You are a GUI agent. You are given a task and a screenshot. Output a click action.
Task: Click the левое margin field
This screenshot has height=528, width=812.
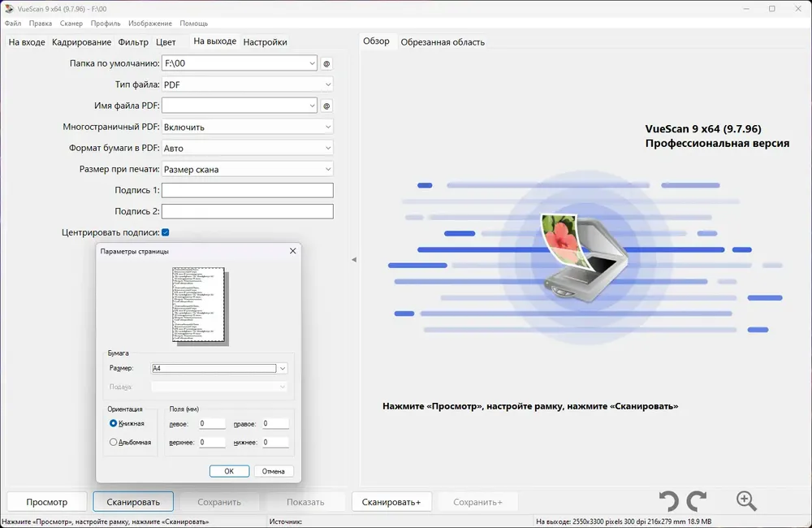[212, 423]
